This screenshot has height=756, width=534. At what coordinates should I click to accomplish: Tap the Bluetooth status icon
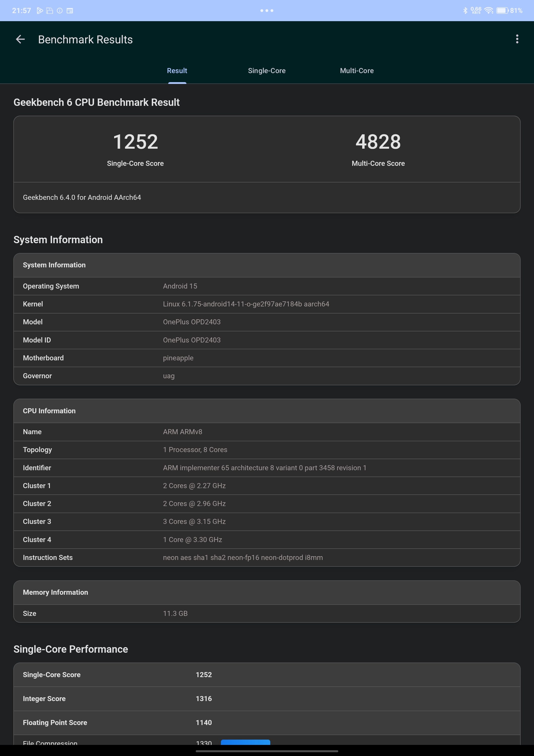(465, 11)
